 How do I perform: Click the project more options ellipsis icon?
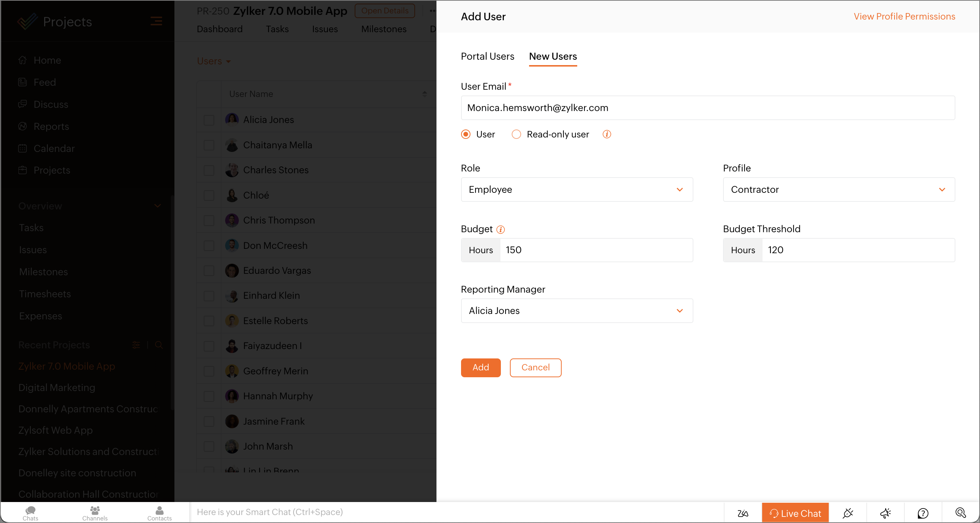[x=432, y=10]
